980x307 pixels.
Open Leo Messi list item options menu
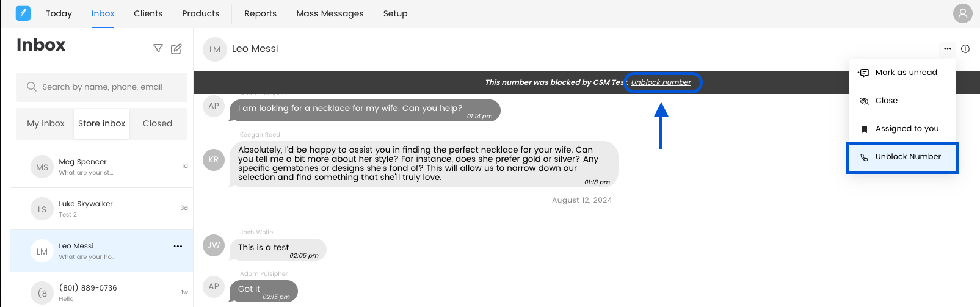pos(178,247)
